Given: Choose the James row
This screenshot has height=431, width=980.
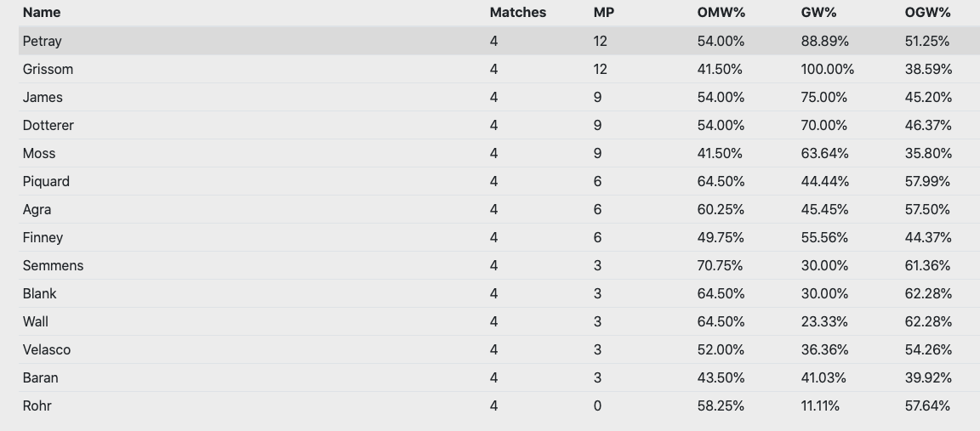Looking at the screenshot, I should tap(499, 97).
